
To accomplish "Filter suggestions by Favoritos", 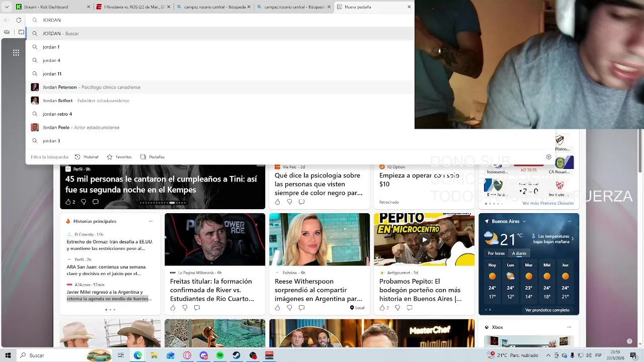I will pyautogui.click(x=119, y=157).
